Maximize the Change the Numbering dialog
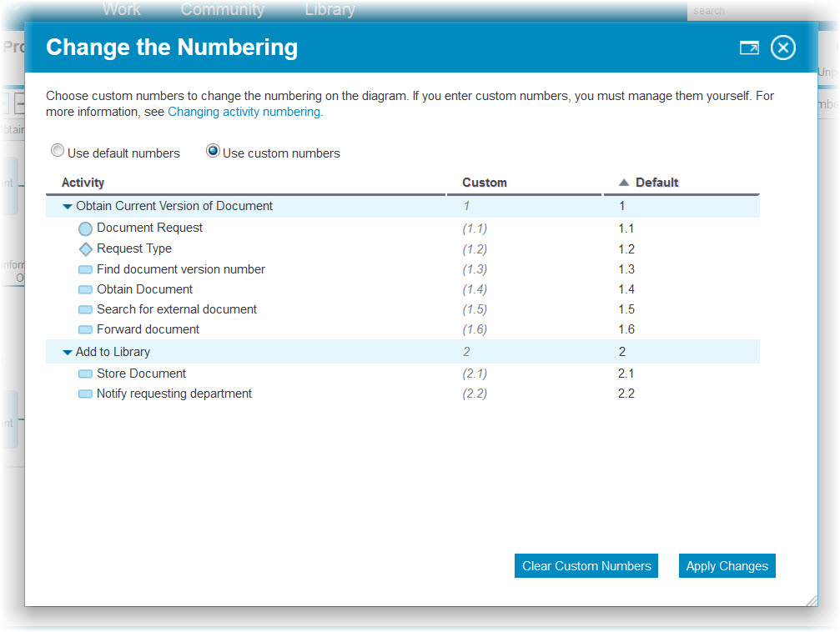The width and height of the screenshot is (840, 632). [749, 48]
